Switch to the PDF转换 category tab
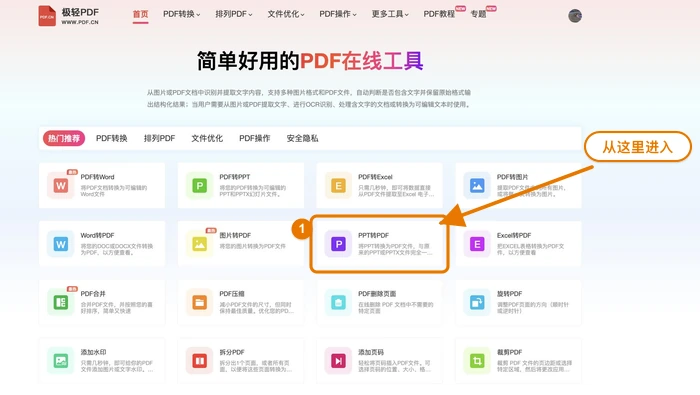700x395 pixels. [x=112, y=138]
